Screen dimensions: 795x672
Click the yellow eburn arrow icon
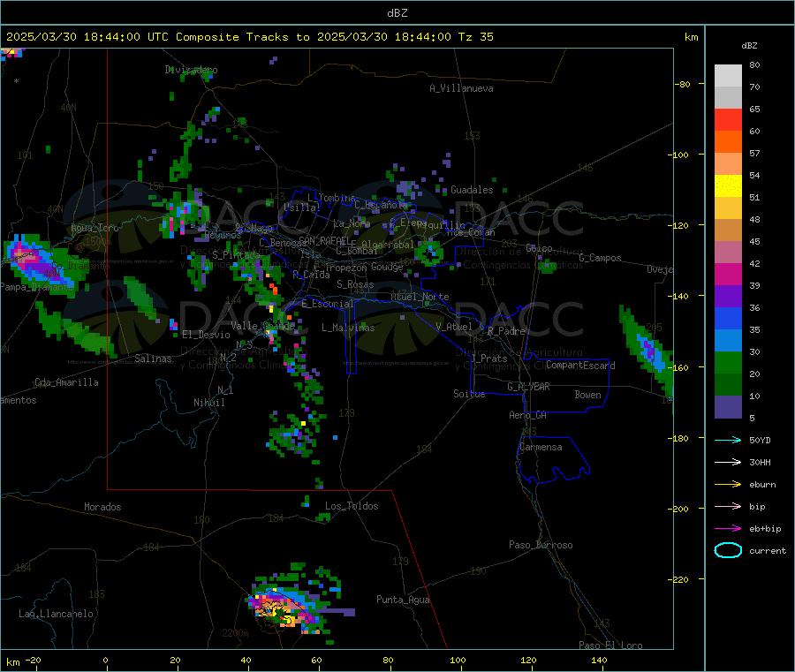(728, 485)
